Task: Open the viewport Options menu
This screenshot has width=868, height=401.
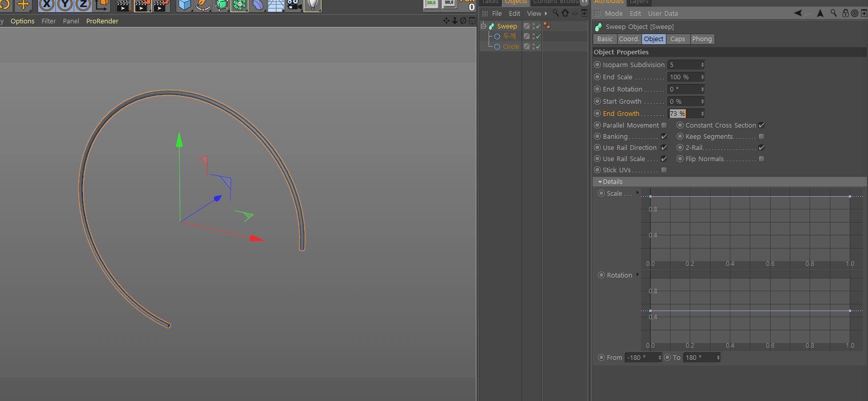Action: [22, 21]
